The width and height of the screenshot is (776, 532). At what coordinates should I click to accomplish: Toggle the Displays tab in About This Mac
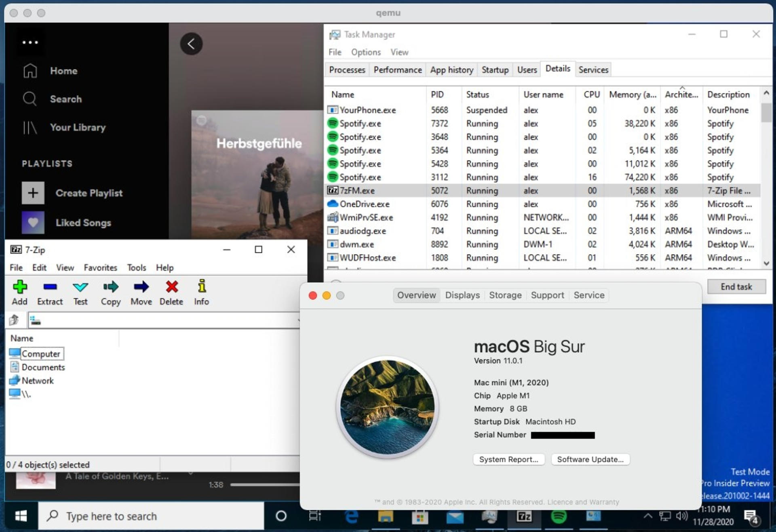pyautogui.click(x=462, y=295)
